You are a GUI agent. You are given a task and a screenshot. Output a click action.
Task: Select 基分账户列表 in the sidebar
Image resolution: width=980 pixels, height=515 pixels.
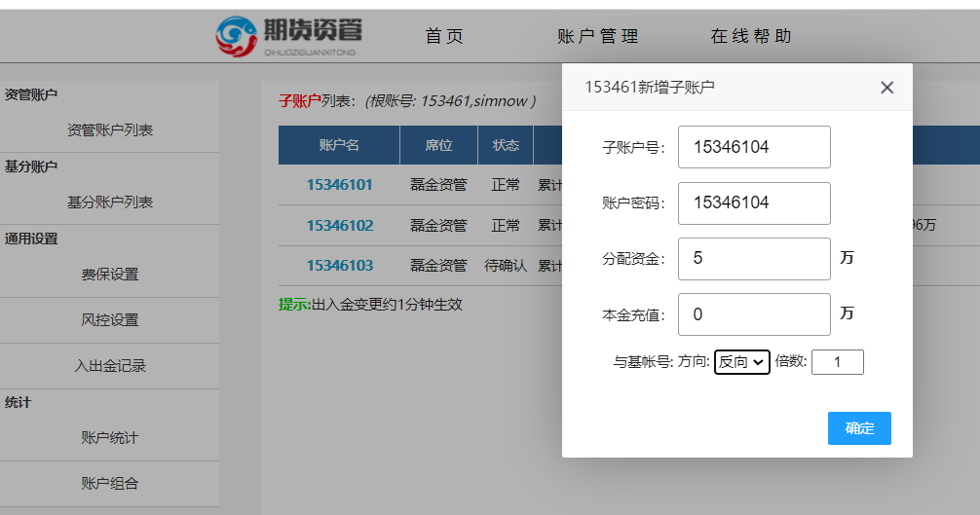click(x=109, y=202)
